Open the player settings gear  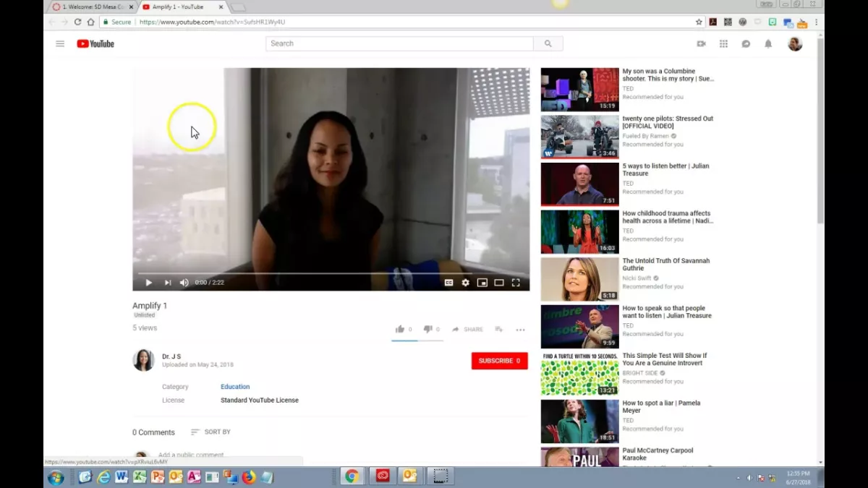tap(465, 283)
